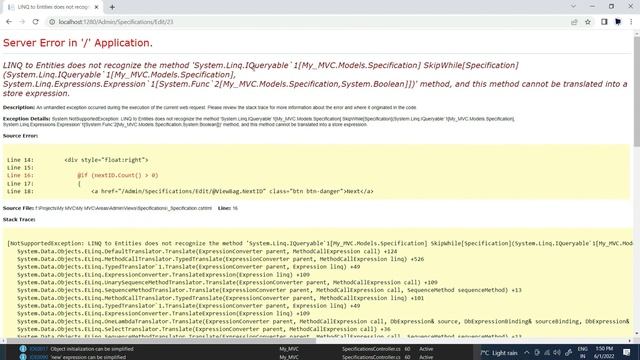Click the Stack Trace label
640x360 pixels.
point(19,220)
